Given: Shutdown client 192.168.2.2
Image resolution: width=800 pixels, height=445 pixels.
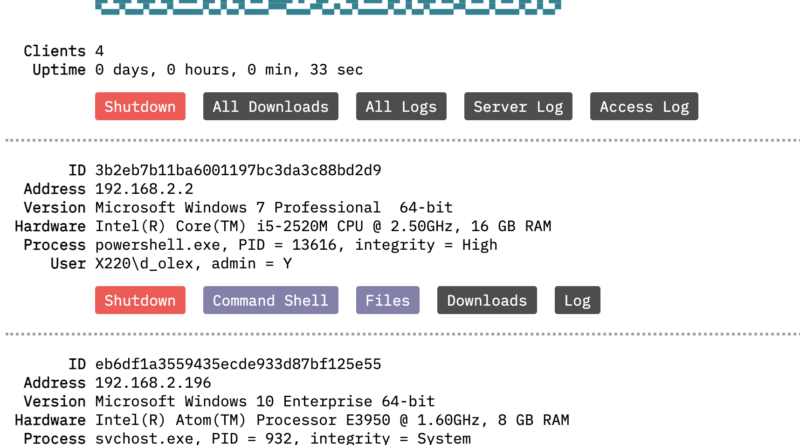Looking at the screenshot, I should click(x=140, y=300).
